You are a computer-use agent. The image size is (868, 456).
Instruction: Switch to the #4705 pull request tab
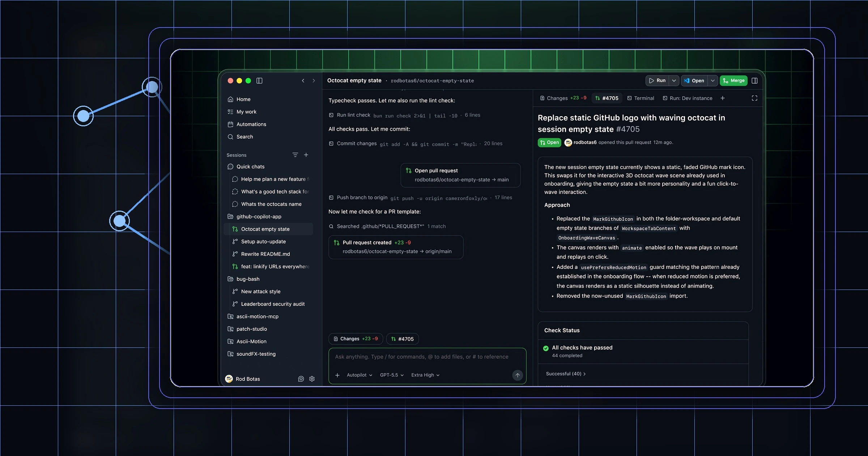tap(607, 98)
